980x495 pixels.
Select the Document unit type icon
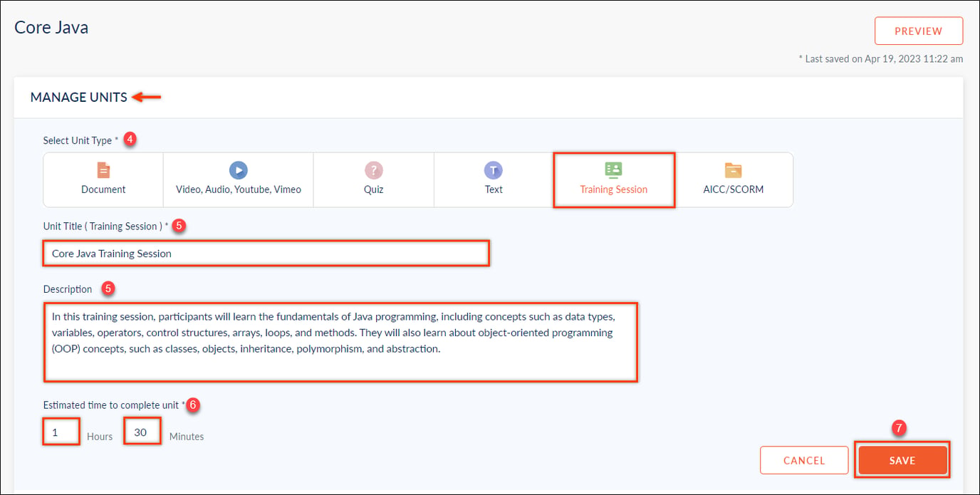pyautogui.click(x=103, y=170)
